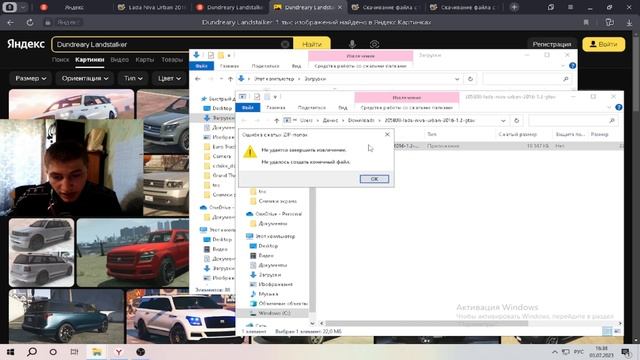Sort by Тип column header
The width and height of the screenshot is (640, 360).
tap(432, 134)
